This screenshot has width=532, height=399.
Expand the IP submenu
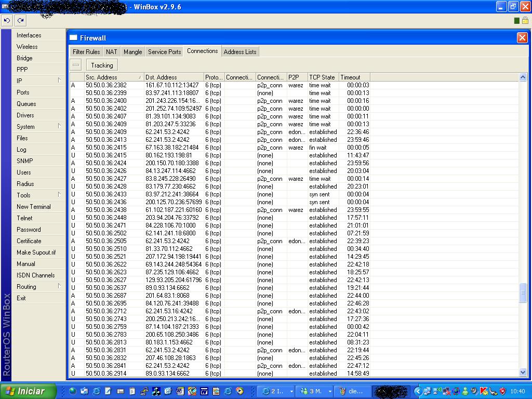(38, 81)
